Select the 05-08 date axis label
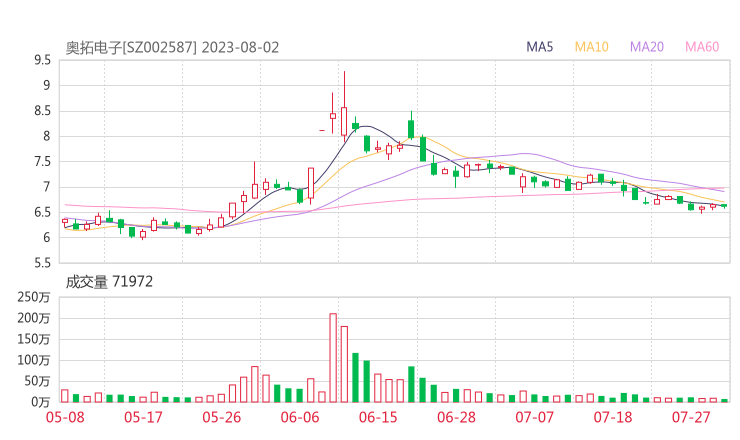Screen dimensions: 740x440 point(65,417)
